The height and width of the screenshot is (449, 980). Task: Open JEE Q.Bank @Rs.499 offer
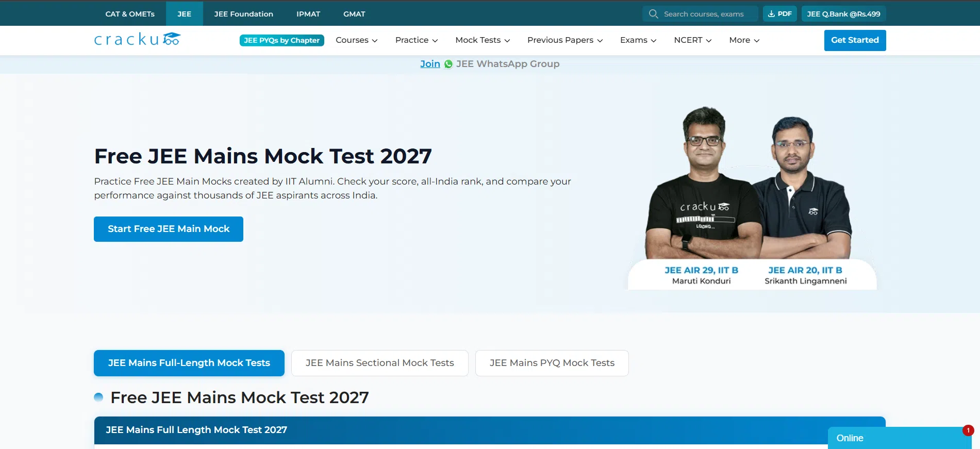pos(843,14)
